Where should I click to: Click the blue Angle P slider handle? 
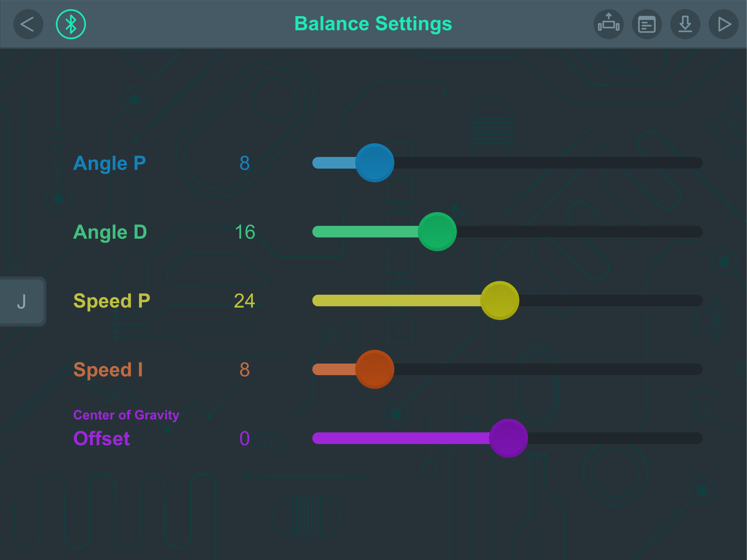375,163
